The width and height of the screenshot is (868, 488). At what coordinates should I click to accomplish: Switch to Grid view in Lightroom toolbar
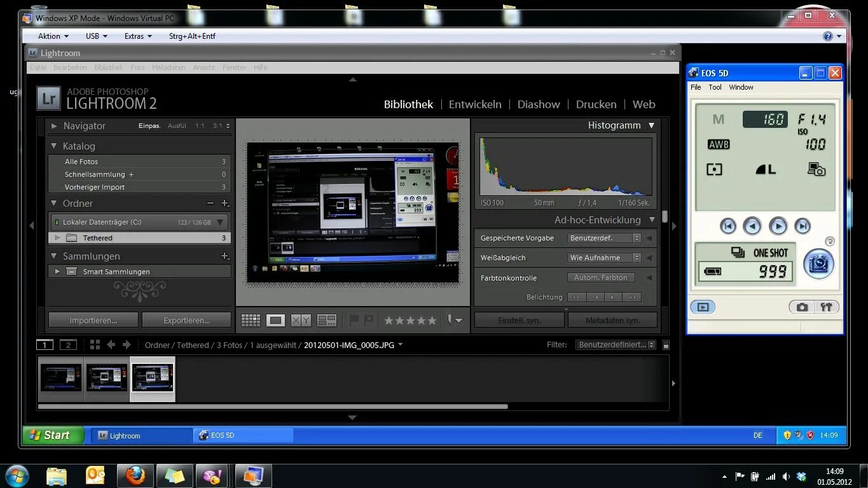click(x=251, y=321)
